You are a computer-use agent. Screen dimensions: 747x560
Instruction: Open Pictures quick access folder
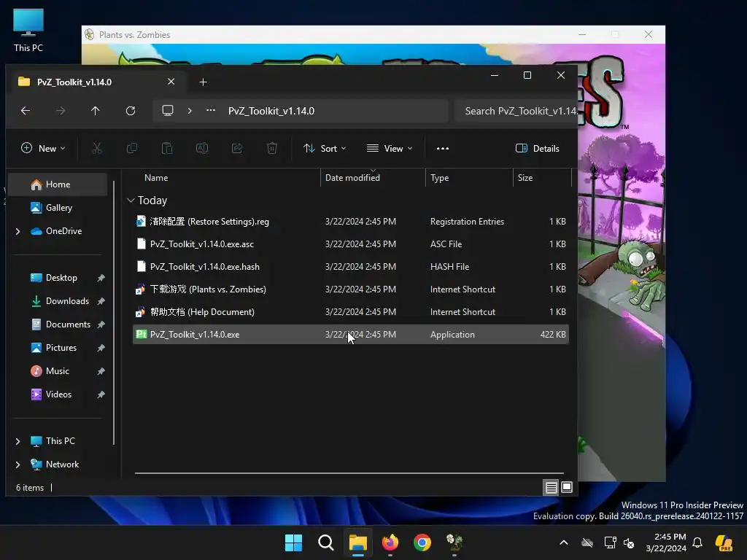[61, 348]
